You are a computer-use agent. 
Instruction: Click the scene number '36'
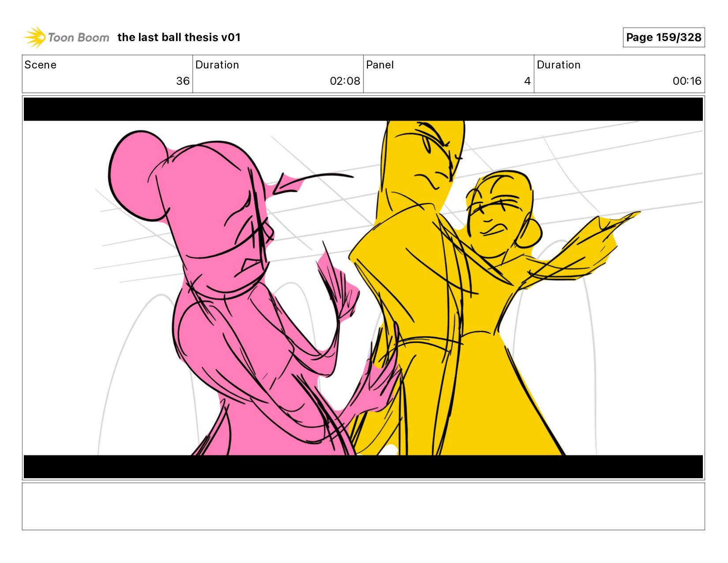183,81
